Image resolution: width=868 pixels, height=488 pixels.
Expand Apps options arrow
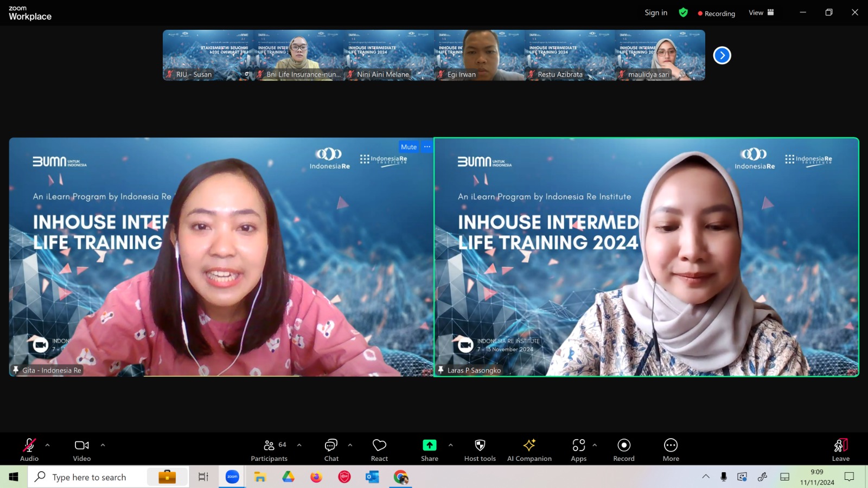595,445
